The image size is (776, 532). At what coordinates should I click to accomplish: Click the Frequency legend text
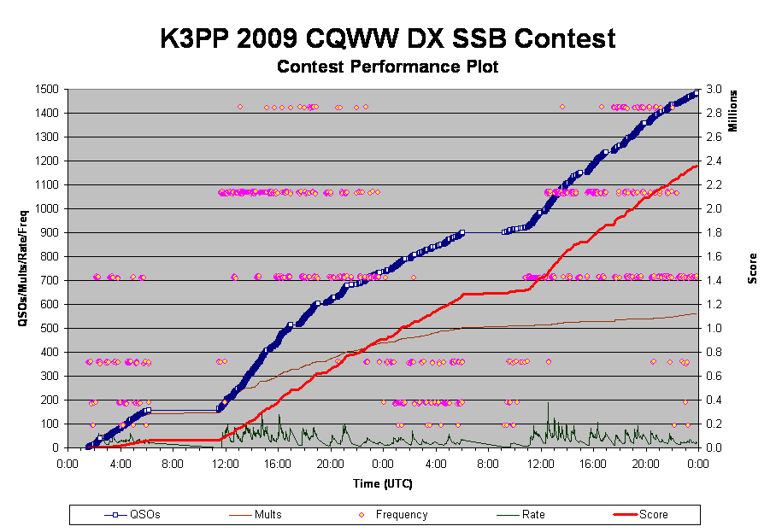point(402,515)
